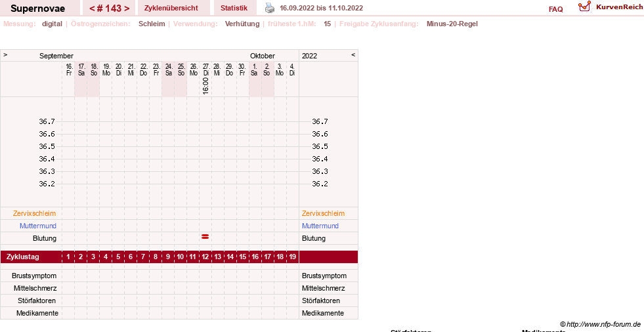Click the 16:00 time label on 27. Di

[x=205, y=86]
